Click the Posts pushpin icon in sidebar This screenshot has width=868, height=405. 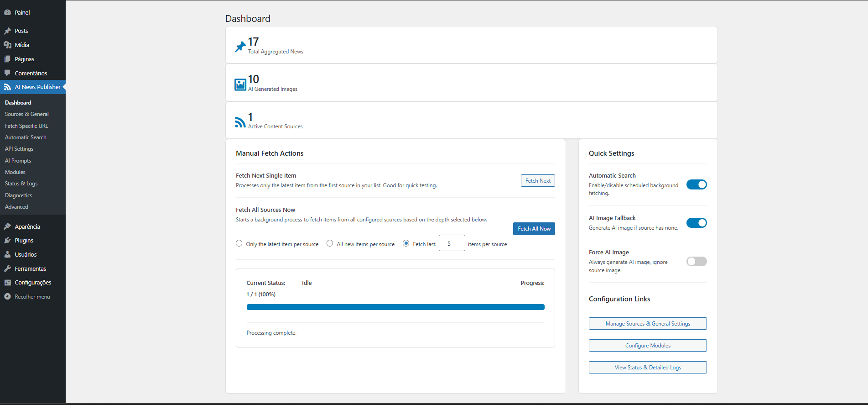click(7, 31)
